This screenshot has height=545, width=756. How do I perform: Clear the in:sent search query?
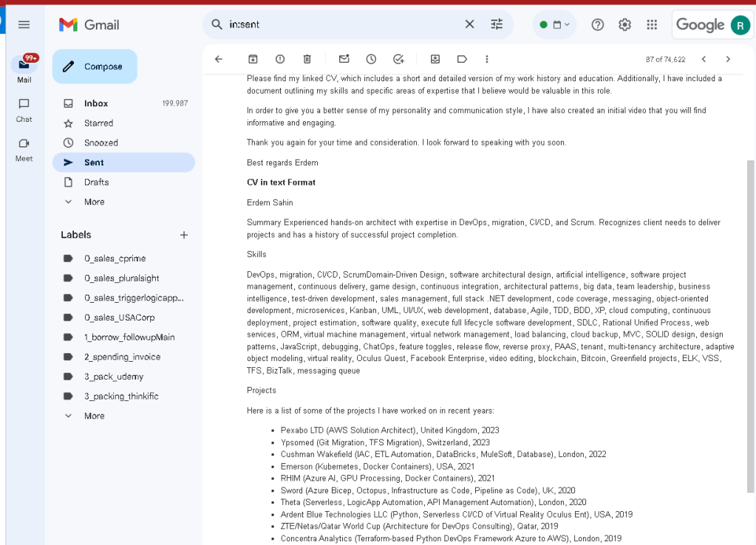pos(469,24)
